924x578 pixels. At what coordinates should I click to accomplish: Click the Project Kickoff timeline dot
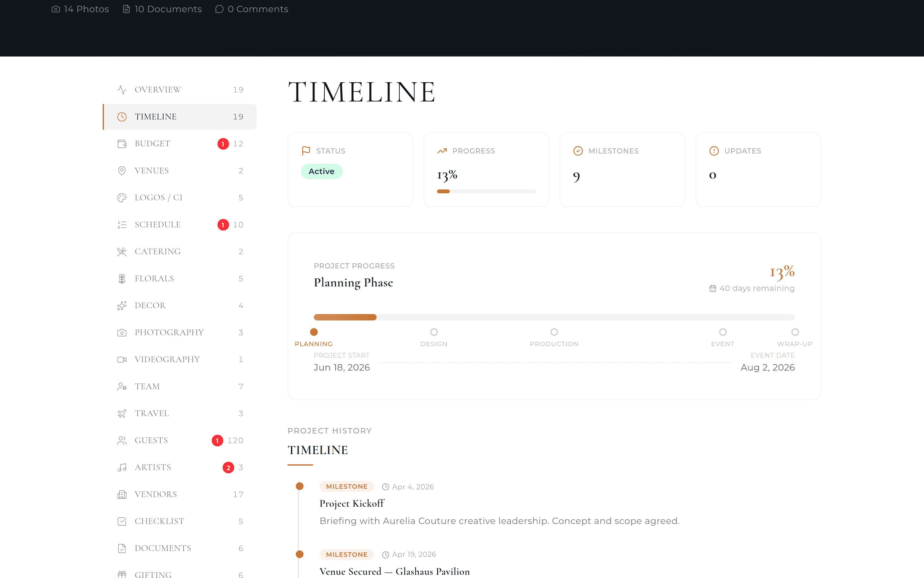pyautogui.click(x=300, y=486)
